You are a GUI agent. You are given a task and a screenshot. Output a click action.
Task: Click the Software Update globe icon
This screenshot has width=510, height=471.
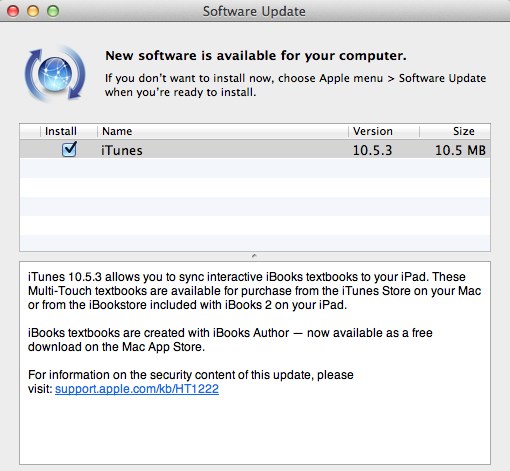point(55,74)
